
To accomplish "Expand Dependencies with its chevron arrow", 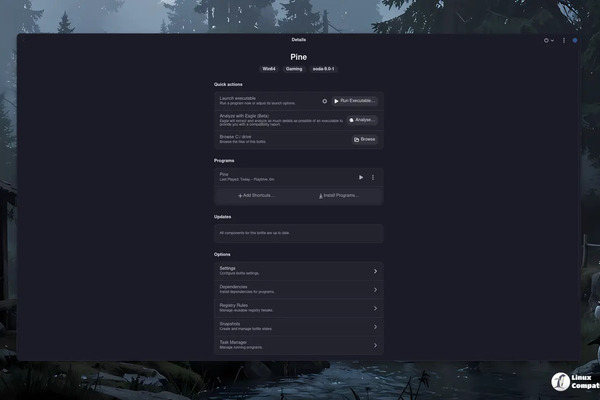I will click(x=375, y=289).
